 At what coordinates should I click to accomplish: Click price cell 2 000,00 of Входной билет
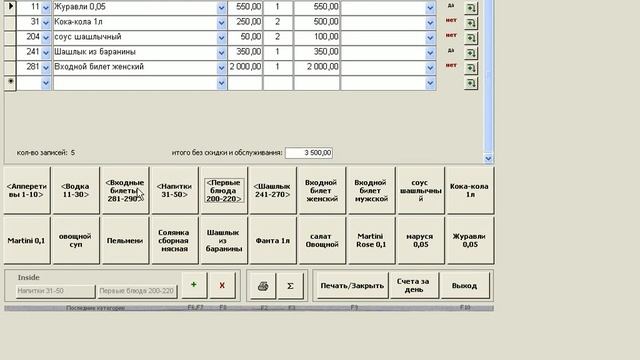pyautogui.click(x=245, y=68)
